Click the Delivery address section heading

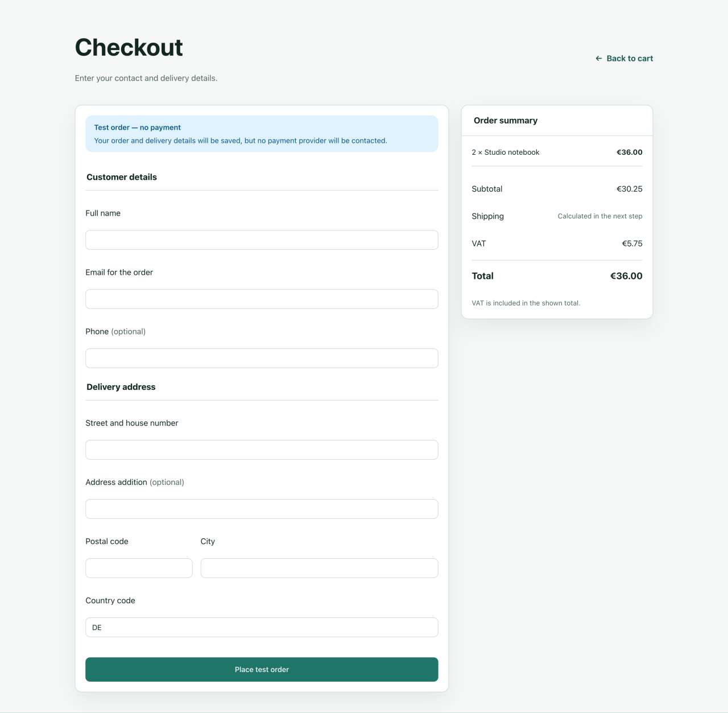click(121, 387)
